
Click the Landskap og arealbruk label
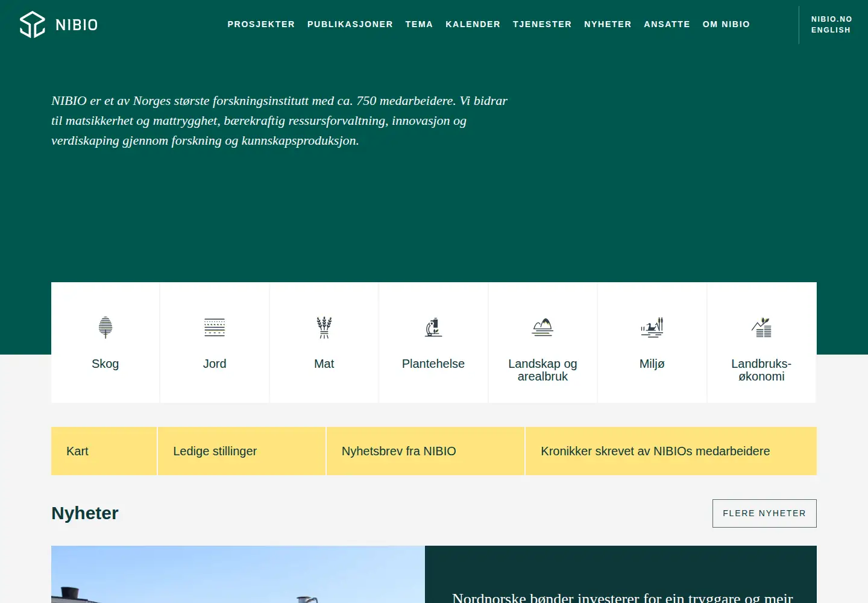(542, 370)
